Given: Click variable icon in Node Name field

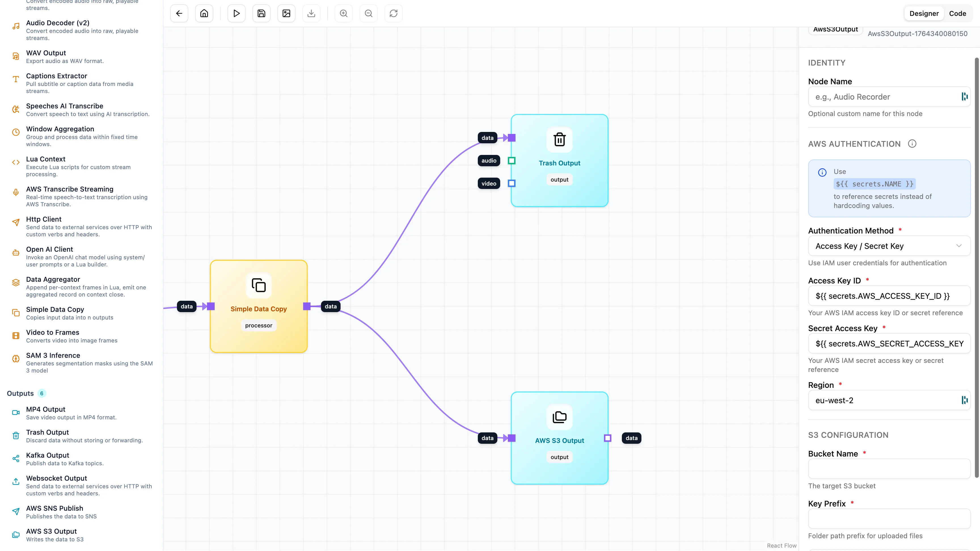Looking at the screenshot, I should [x=964, y=97].
